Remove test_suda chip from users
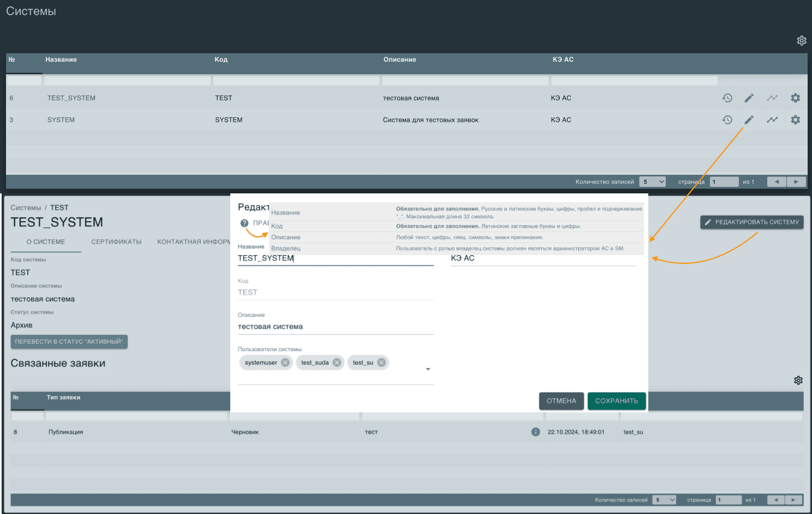Viewport: 812px width, 514px height. (337, 363)
